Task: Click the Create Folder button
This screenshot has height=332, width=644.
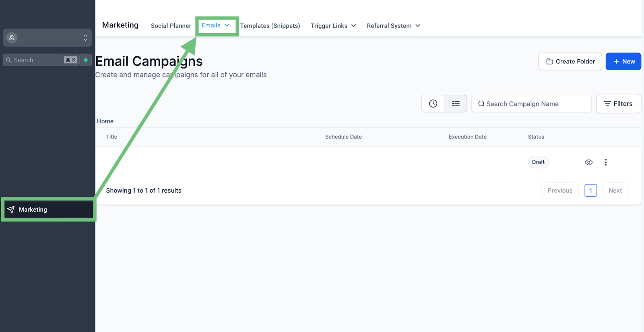Action: pos(570,61)
